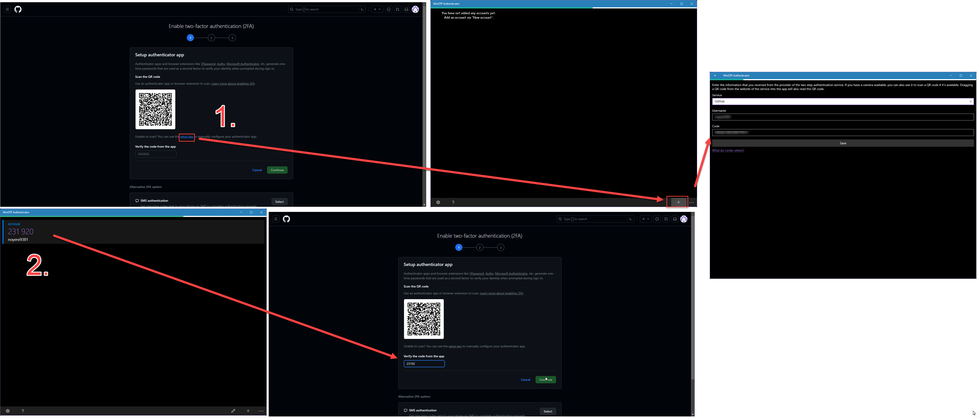Click the command palette icon in the search bar
The height and width of the screenshot is (418, 980).
362,9
